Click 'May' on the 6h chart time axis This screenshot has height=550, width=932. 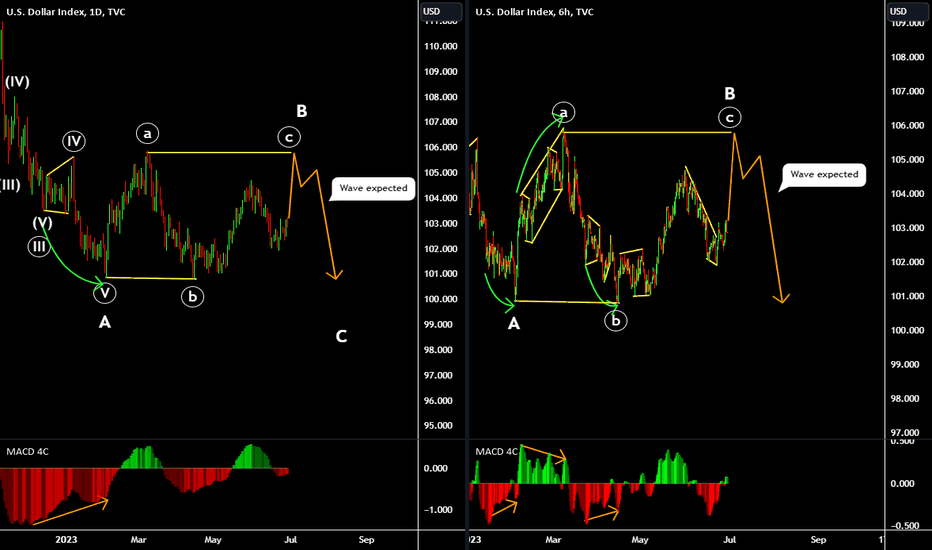pos(640,540)
